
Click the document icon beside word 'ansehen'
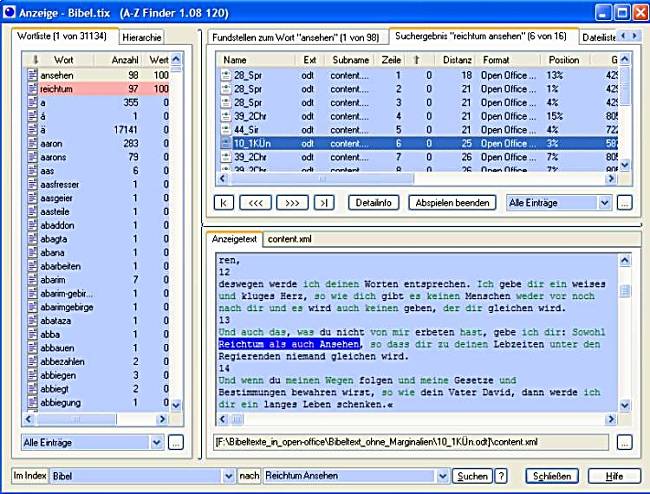32,75
